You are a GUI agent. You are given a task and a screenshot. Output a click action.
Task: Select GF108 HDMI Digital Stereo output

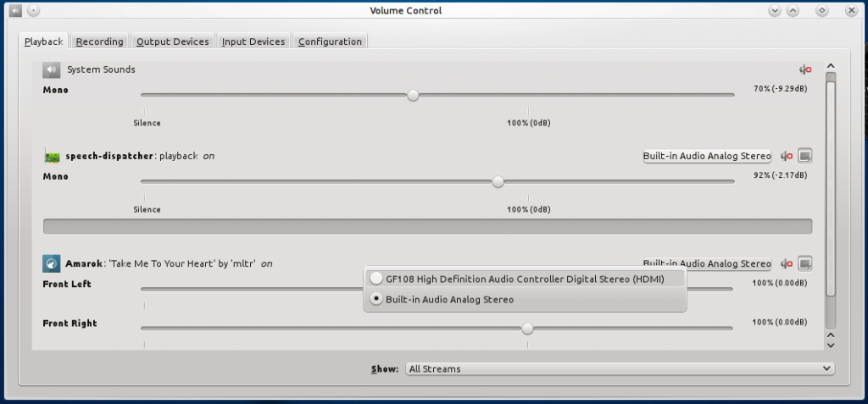(524, 279)
